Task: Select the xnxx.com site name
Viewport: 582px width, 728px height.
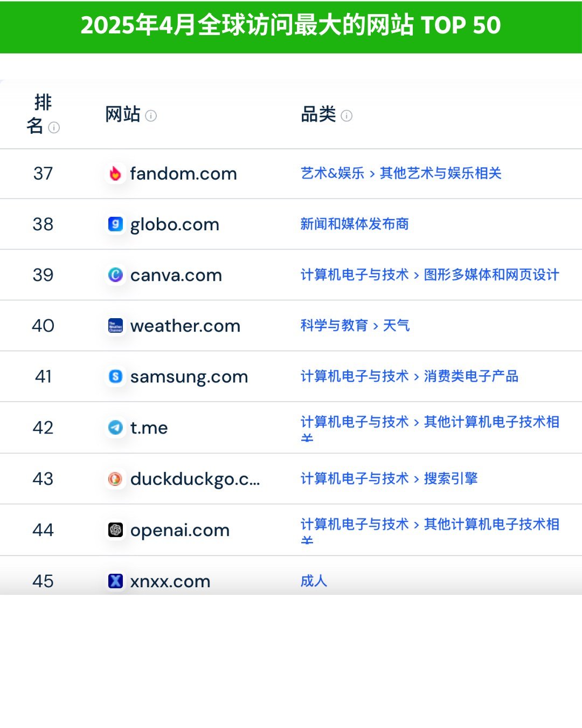Action: point(170,581)
